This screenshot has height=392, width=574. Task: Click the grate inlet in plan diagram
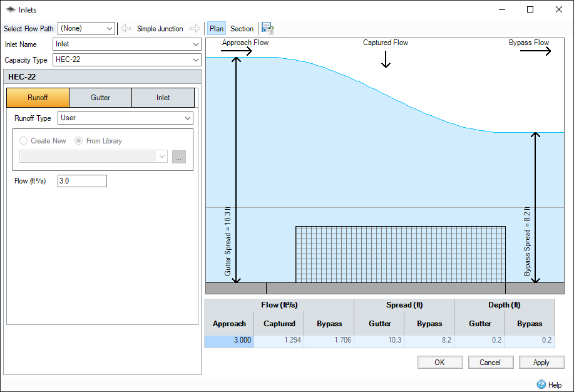[x=401, y=254]
